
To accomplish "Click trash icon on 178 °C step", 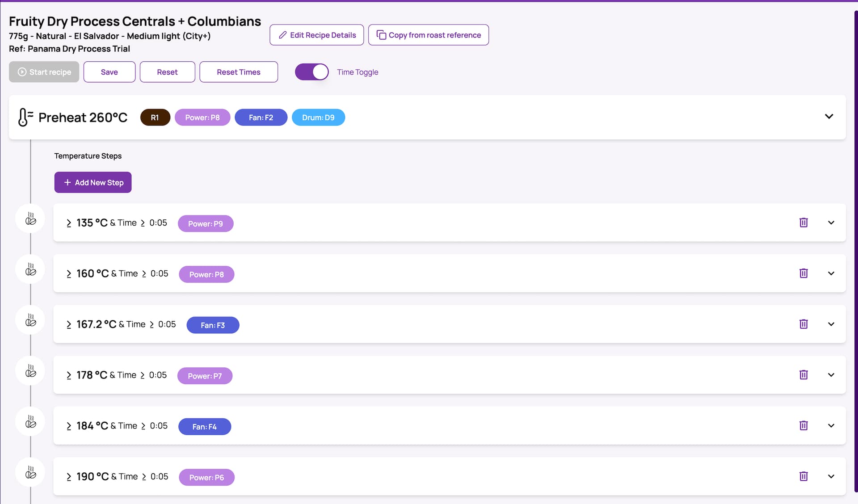I will coord(803,375).
